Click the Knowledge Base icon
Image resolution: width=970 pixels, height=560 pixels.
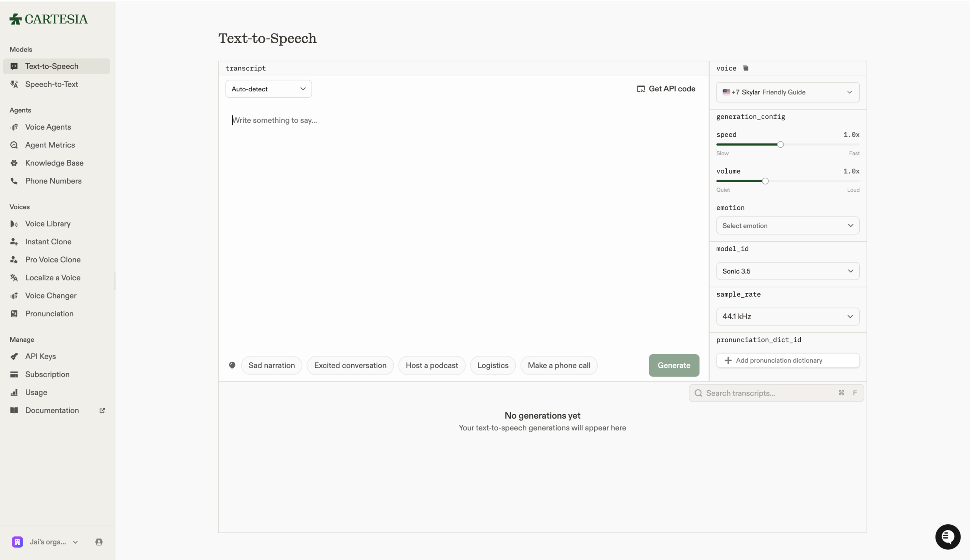(14, 163)
